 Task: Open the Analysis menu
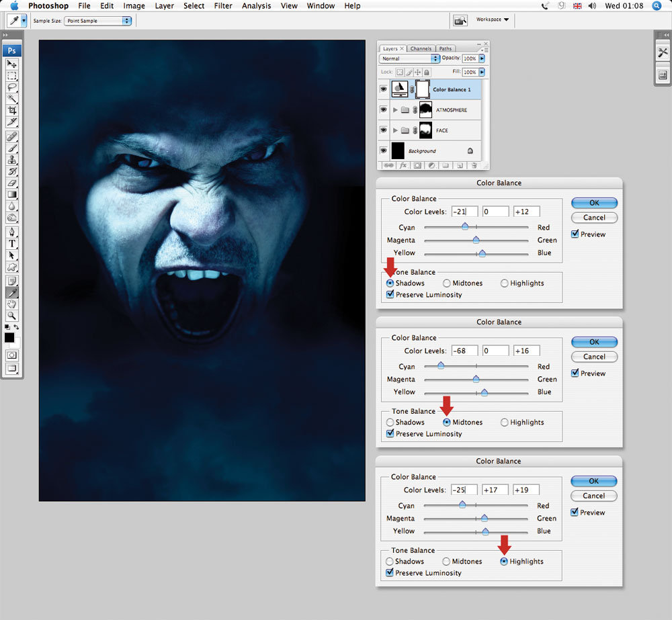point(256,5)
